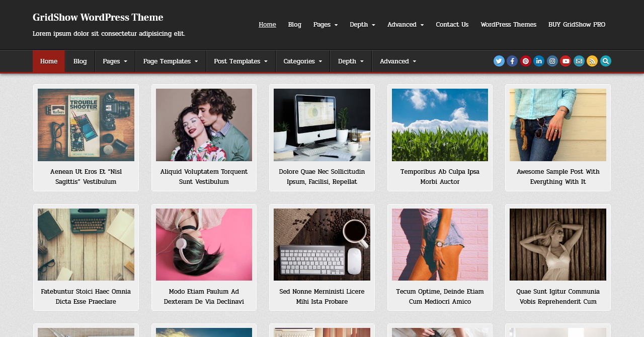Open post Modo Etiam Paulum Ad Dexteram
The width and height of the screenshot is (644, 337).
click(204, 297)
